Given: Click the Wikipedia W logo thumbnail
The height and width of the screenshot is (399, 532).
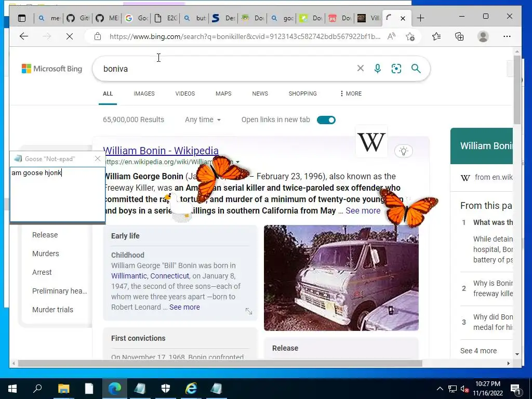Looking at the screenshot, I should (x=371, y=142).
